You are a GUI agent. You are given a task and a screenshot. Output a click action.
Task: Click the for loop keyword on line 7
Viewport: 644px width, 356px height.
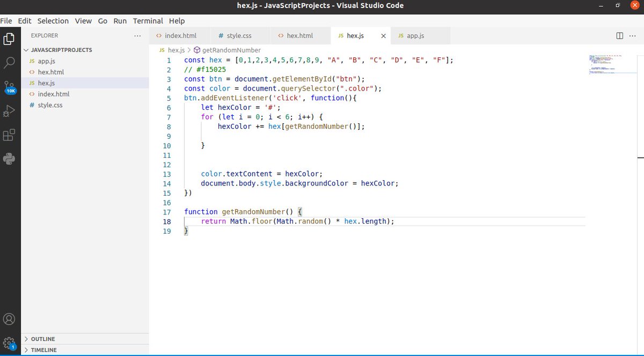[207, 117]
